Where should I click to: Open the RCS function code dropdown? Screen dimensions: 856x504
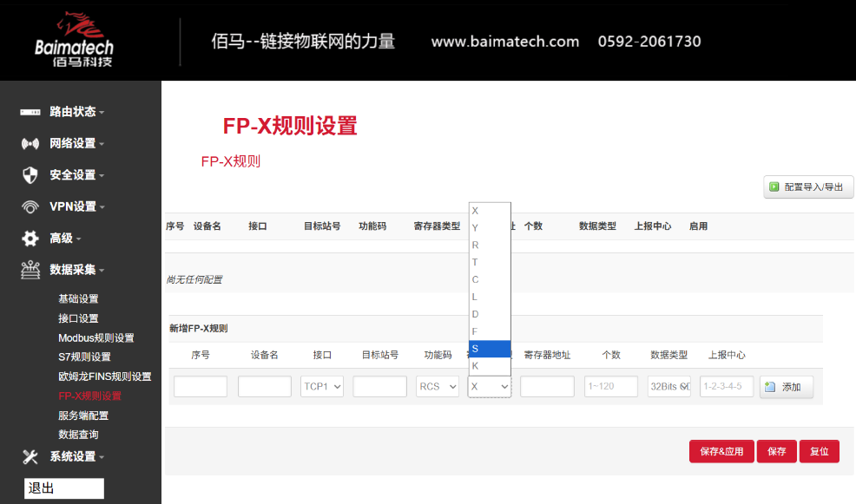(437, 386)
